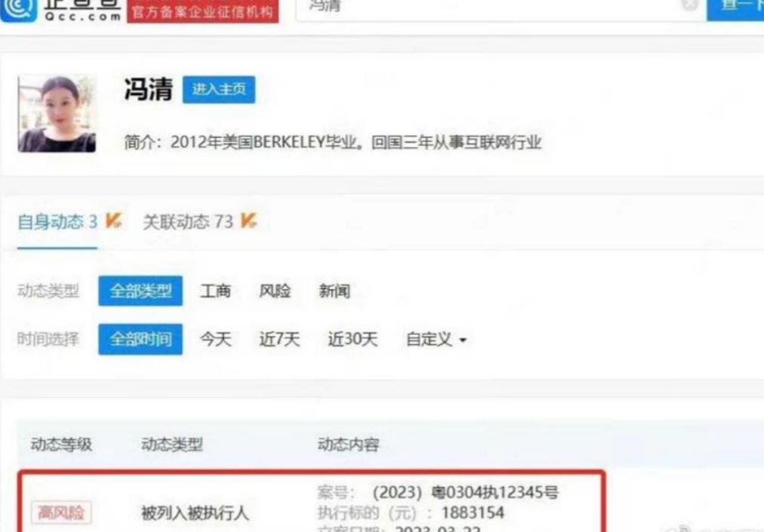The width and height of the screenshot is (764, 532).
Task: Select the 风险 type filter
Action: [275, 291]
